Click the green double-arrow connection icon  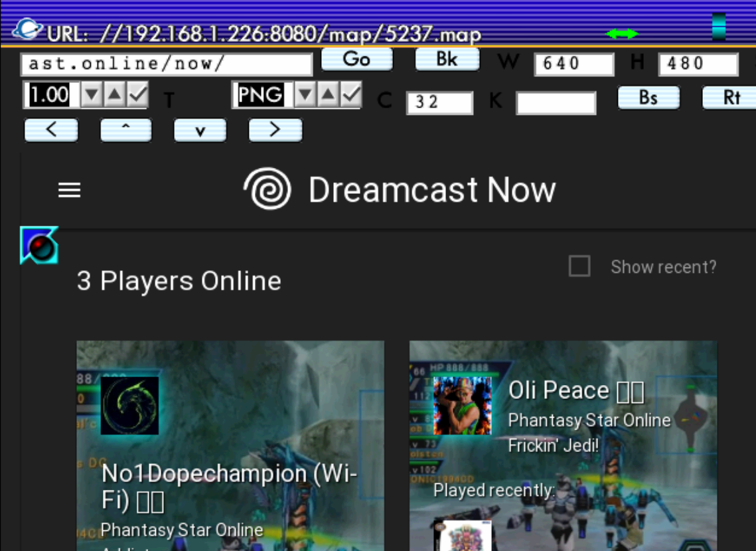(x=622, y=33)
